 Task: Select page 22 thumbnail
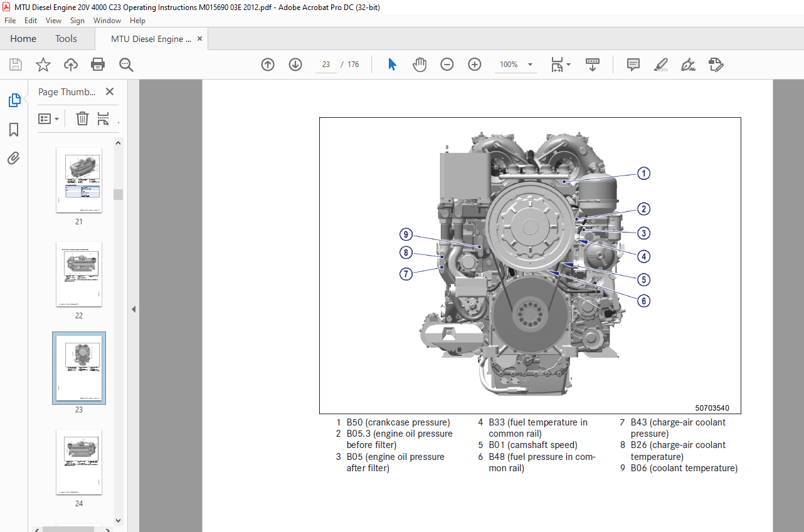click(x=79, y=274)
